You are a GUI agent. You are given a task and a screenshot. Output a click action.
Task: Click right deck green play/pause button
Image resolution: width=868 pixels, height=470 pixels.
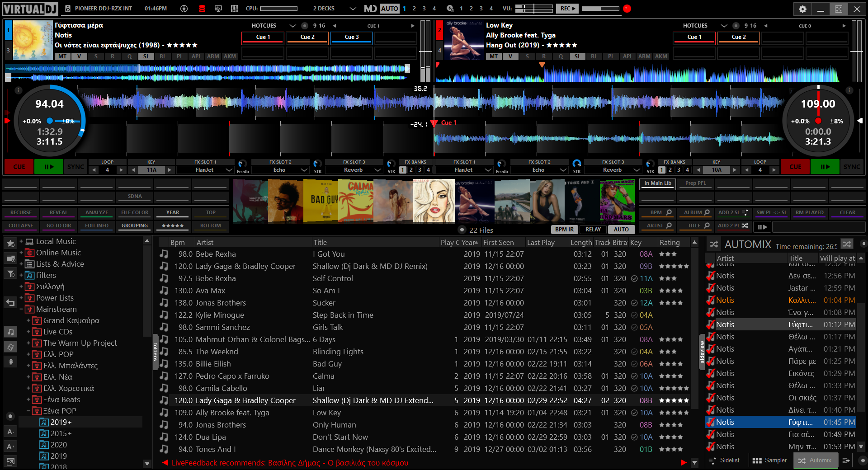(825, 167)
